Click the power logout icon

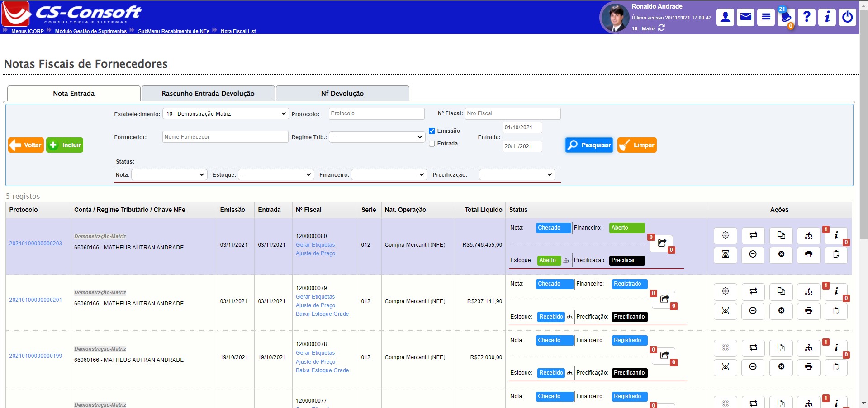(x=847, y=17)
